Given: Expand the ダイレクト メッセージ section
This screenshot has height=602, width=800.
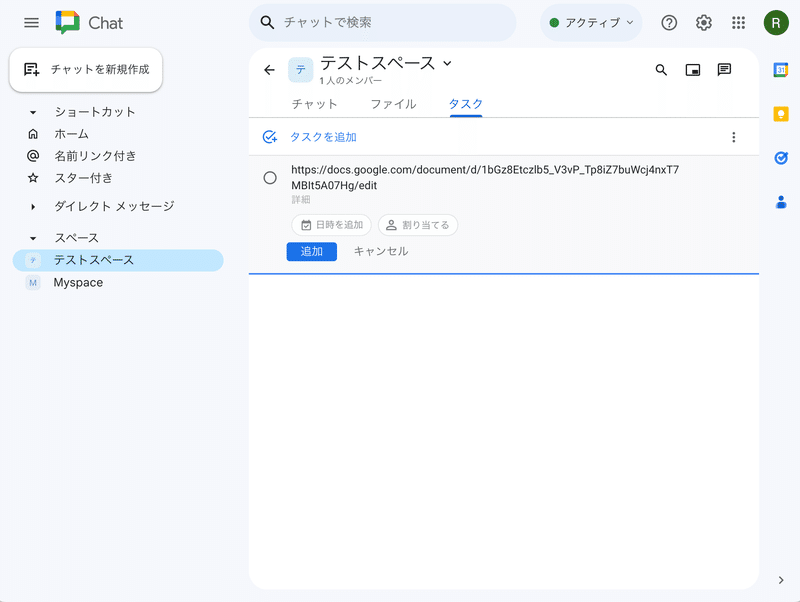Looking at the screenshot, I should [x=33, y=207].
